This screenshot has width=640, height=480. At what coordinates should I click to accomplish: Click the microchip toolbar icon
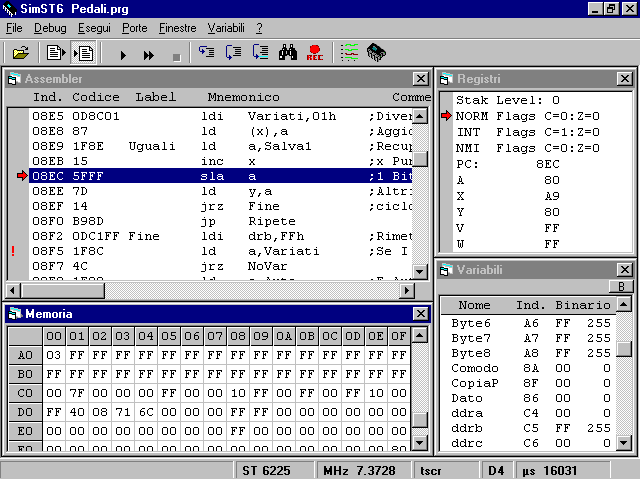[376, 53]
